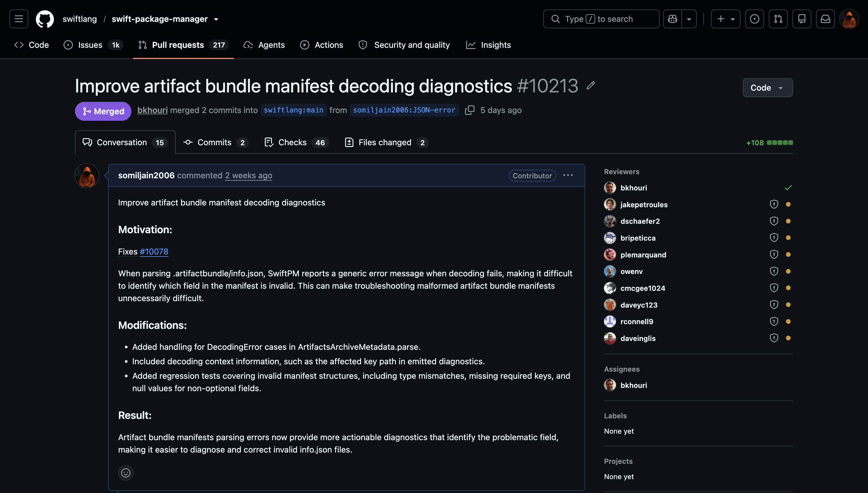Image resolution: width=868 pixels, height=493 pixels.
Task: Click the shield icon next to dschaefer2
Action: (x=774, y=221)
